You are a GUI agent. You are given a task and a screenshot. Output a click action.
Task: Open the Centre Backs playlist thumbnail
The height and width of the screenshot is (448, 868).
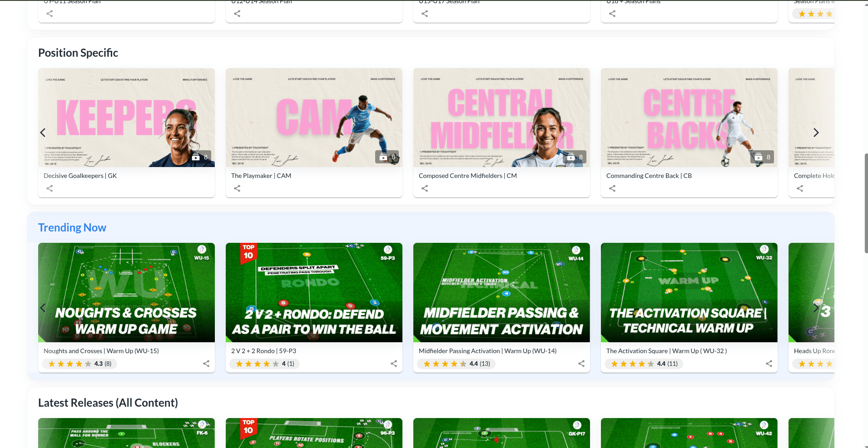coord(689,118)
